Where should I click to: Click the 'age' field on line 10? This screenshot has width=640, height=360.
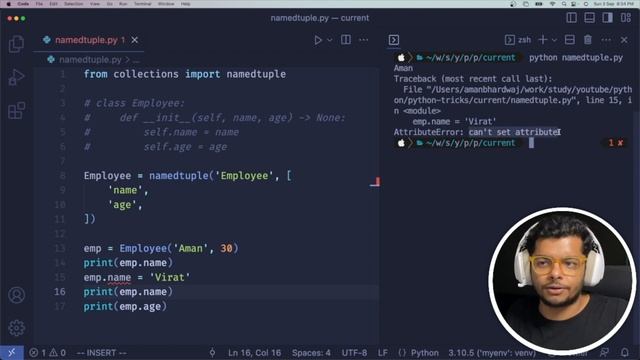pyautogui.click(x=122, y=204)
